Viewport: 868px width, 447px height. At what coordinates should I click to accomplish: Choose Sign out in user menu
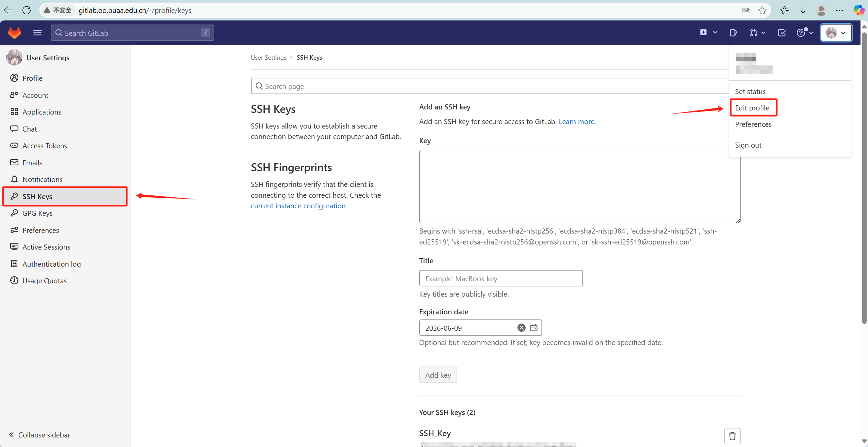[x=748, y=145]
